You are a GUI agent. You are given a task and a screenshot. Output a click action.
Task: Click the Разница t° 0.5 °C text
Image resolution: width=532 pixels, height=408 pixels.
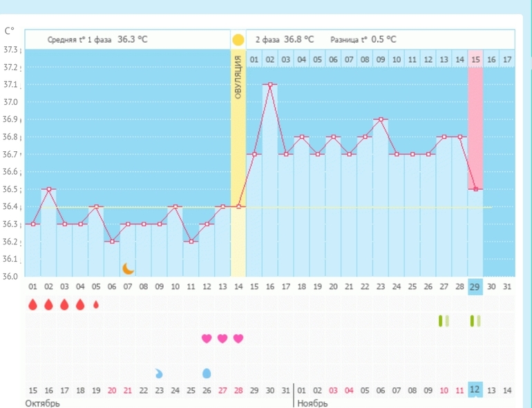click(363, 40)
